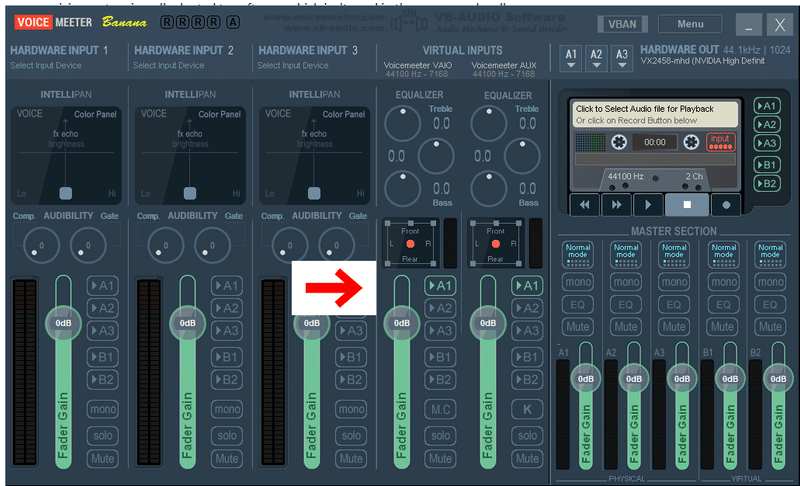800x486 pixels.
Task: Click Treble knob on Voicemeeter VAIO equalizer
Action: [403, 123]
